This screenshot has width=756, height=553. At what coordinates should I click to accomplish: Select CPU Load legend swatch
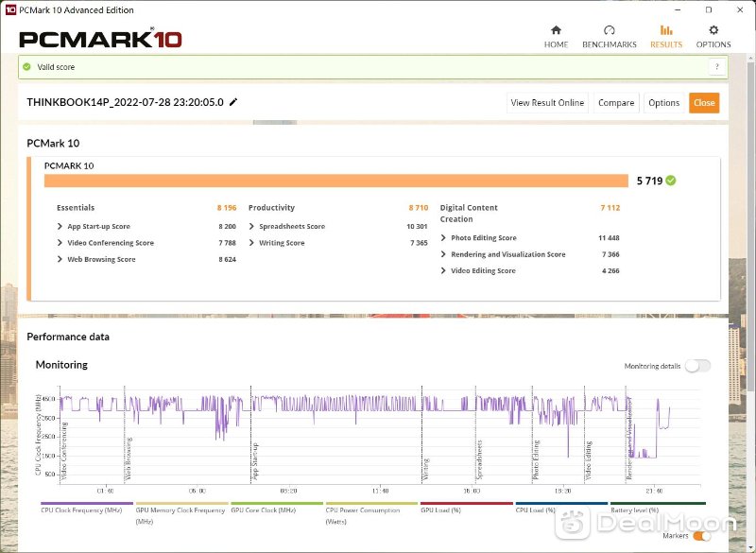[x=561, y=503]
